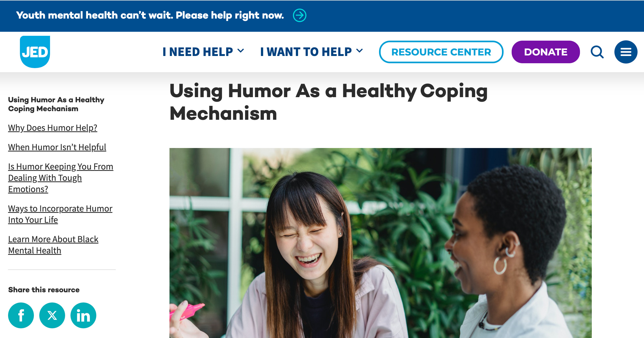Click the RESOURCE CENTER button
644x338 pixels.
[x=441, y=52]
